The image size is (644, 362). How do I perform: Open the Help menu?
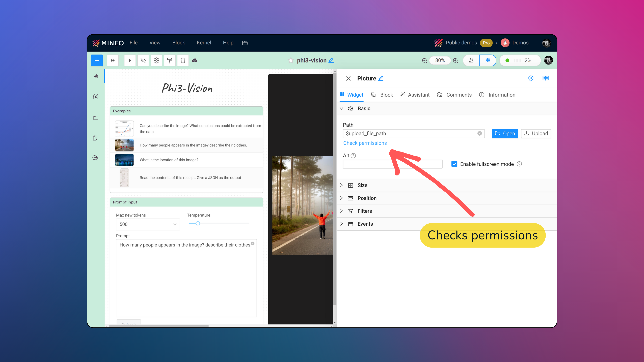pos(228,43)
